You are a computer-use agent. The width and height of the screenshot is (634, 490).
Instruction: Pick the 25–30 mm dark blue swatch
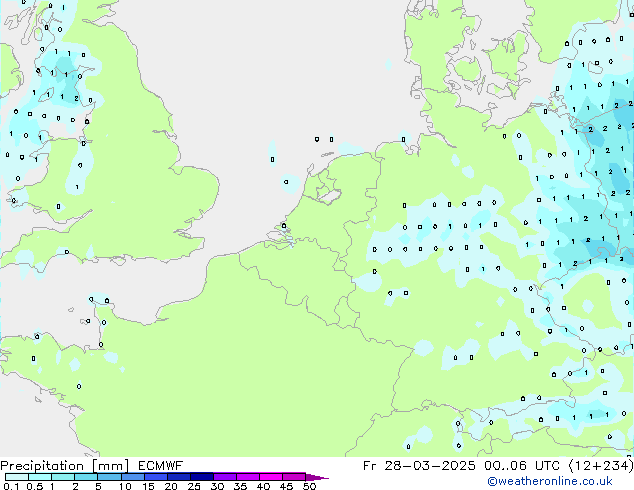(201, 477)
